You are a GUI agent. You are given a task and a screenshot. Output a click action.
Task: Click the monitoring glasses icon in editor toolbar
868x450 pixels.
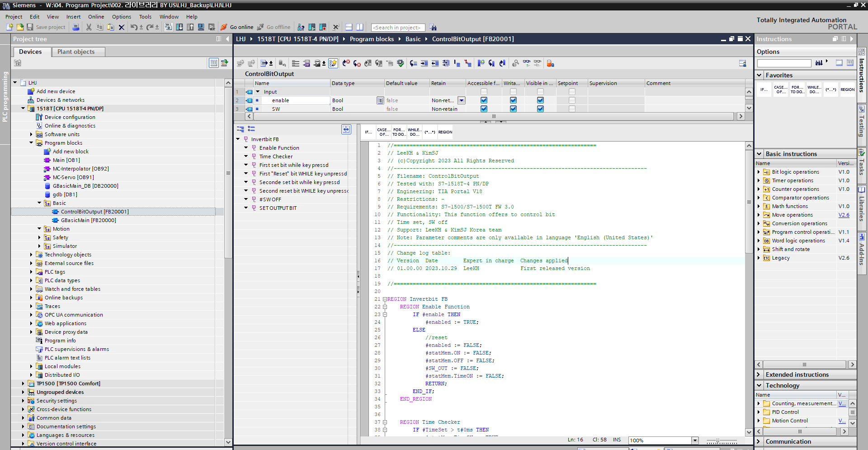527,63
